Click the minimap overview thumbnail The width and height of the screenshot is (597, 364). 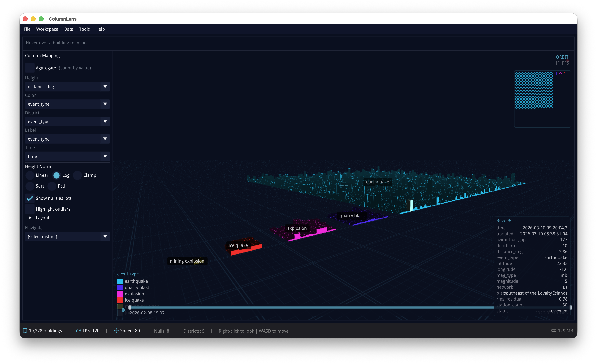pyautogui.click(x=542, y=99)
